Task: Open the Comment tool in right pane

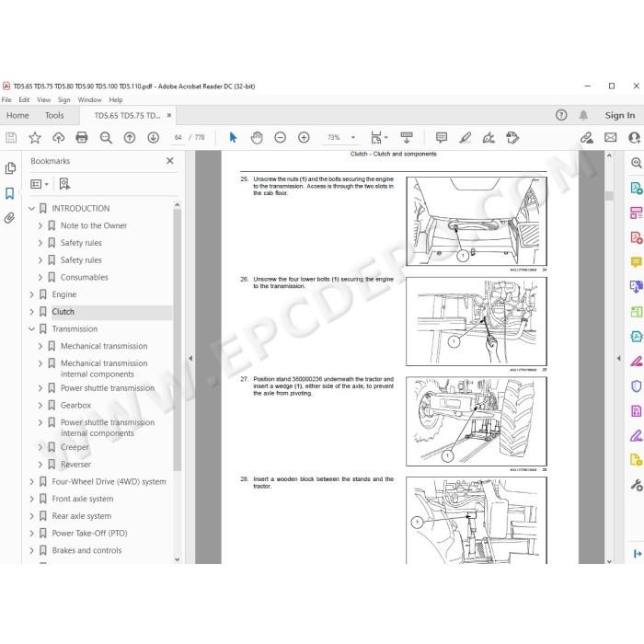Action: [x=636, y=262]
